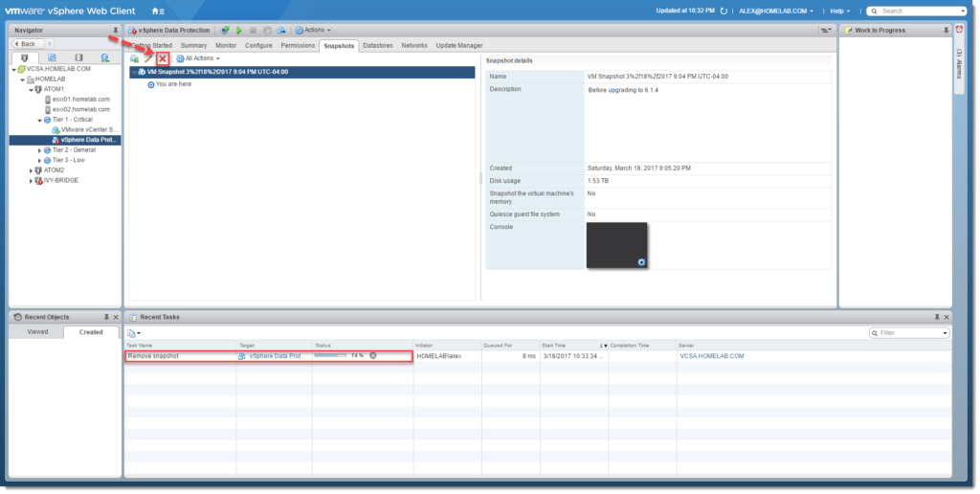Click the forward arrow next to Back

point(50,44)
